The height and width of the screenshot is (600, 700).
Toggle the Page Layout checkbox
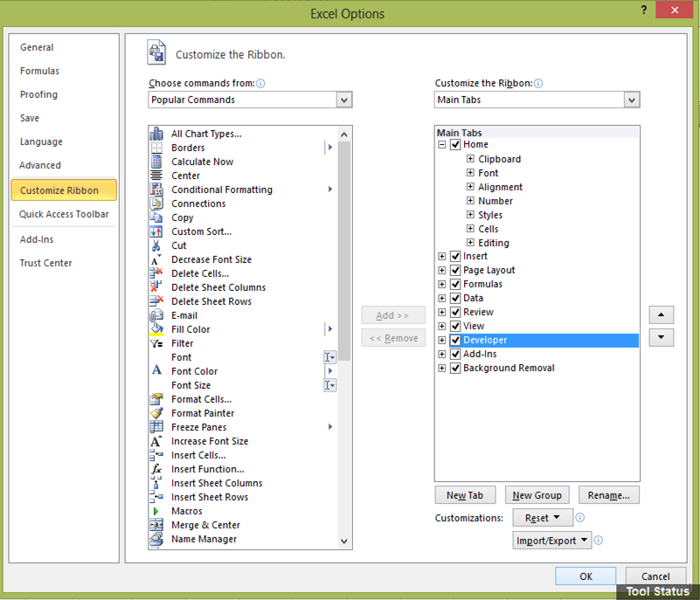coord(455,271)
